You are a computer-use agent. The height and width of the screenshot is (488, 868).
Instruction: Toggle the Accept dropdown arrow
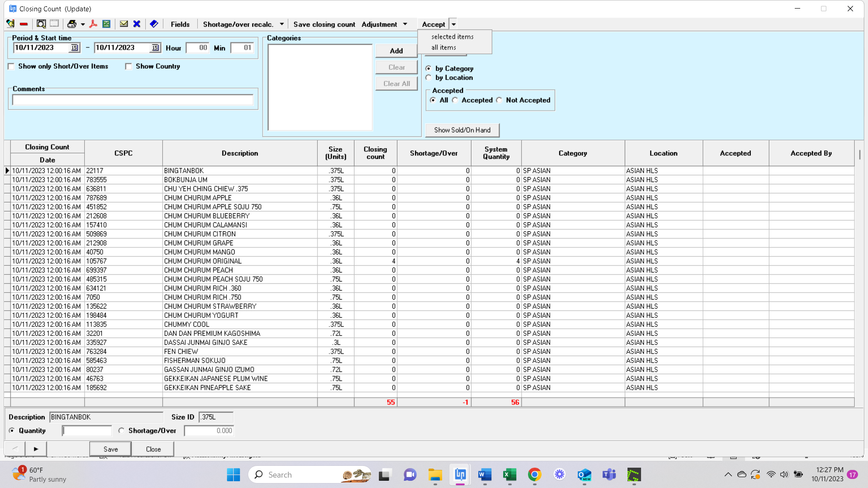[453, 24]
